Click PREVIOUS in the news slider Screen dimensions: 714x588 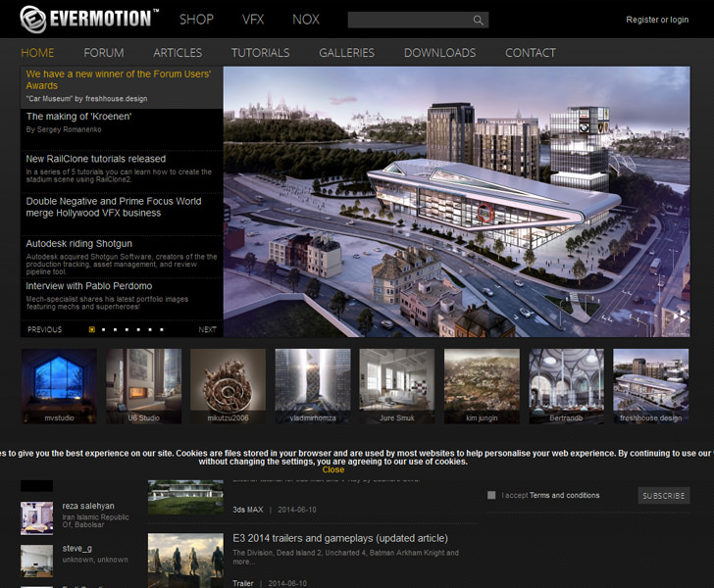click(x=45, y=329)
